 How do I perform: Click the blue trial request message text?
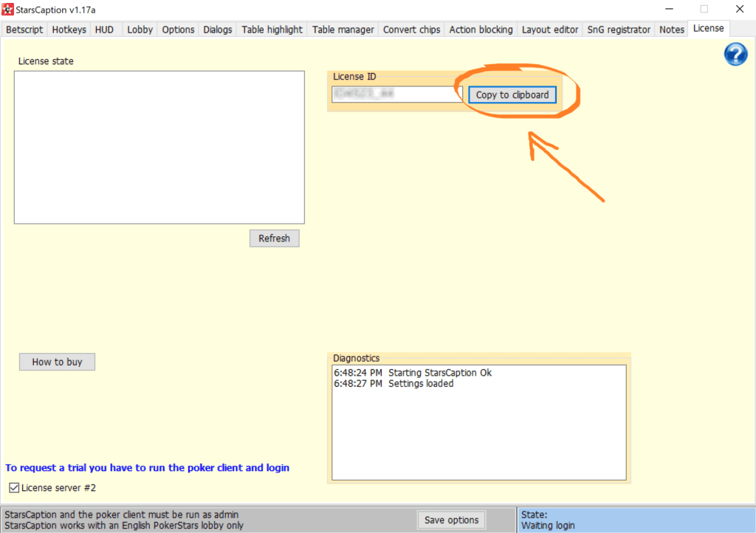point(147,467)
